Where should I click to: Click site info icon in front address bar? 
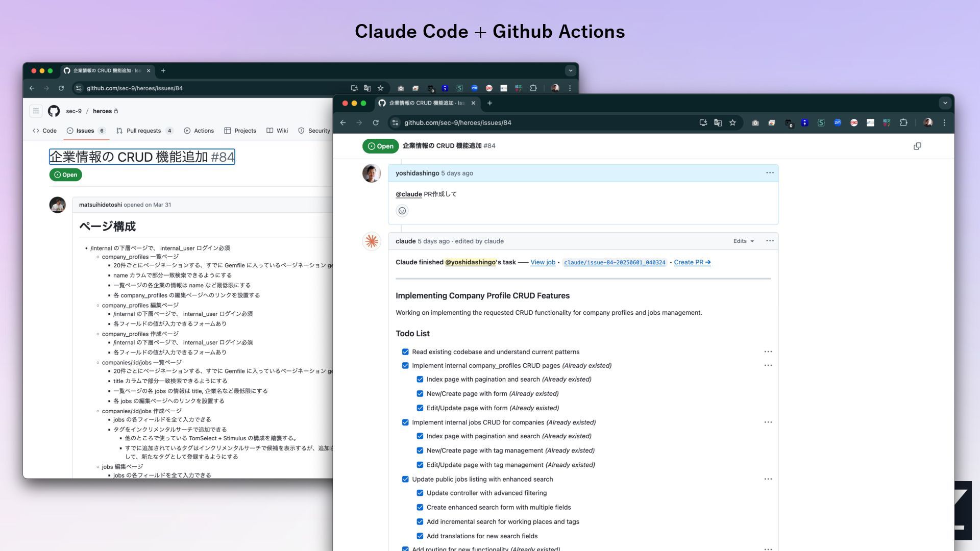pyautogui.click(x=395, y=122)
